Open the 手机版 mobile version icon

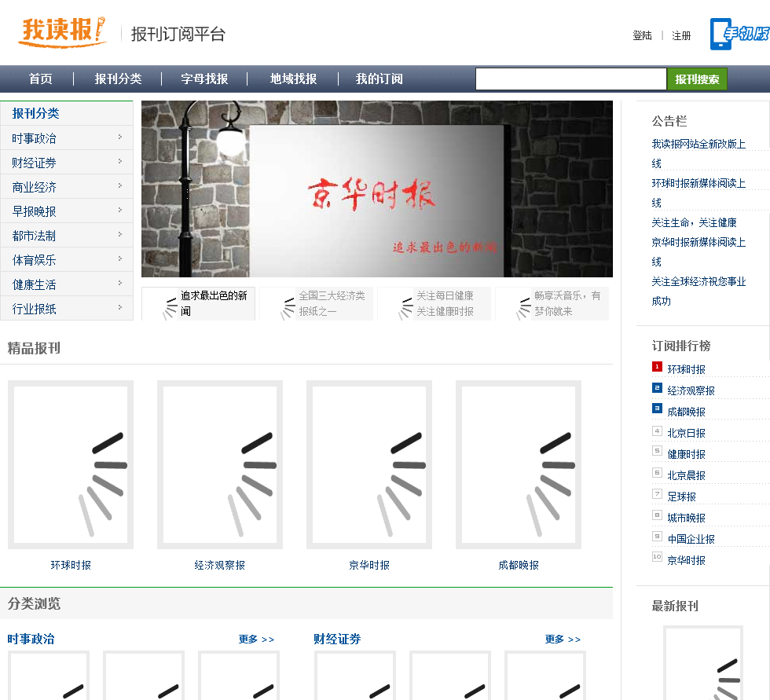point(739,34)
